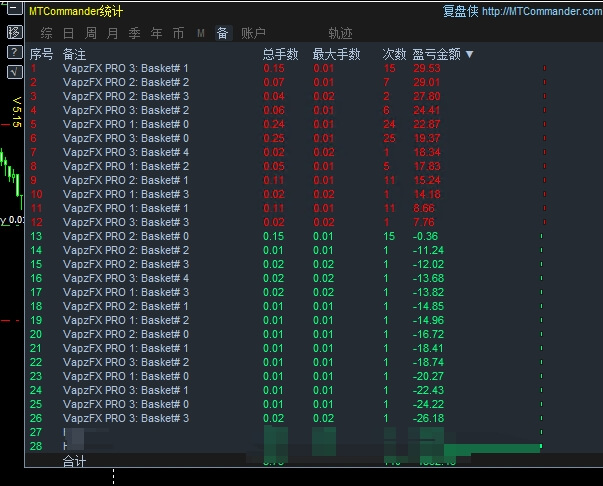
Task: Toggle the checkmark √ icon
Action: pyautogui.click(x=13, y=72)
